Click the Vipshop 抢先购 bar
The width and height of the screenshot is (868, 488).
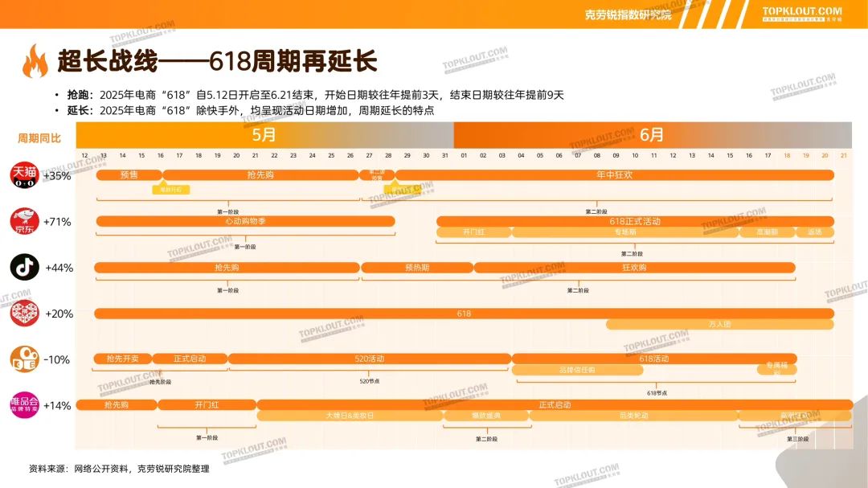point(117,405)
